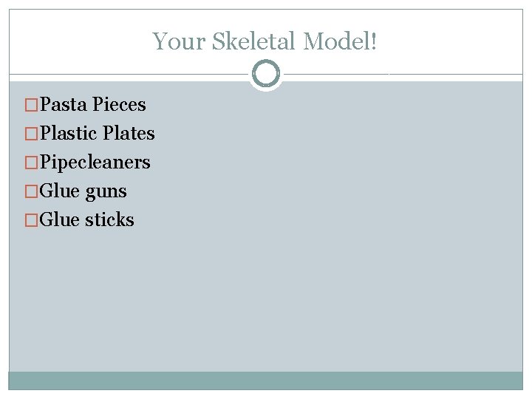Select the "Pipecleaners" bullet text
The height and width of the screenshot is (399, 532).
(95, 163)
